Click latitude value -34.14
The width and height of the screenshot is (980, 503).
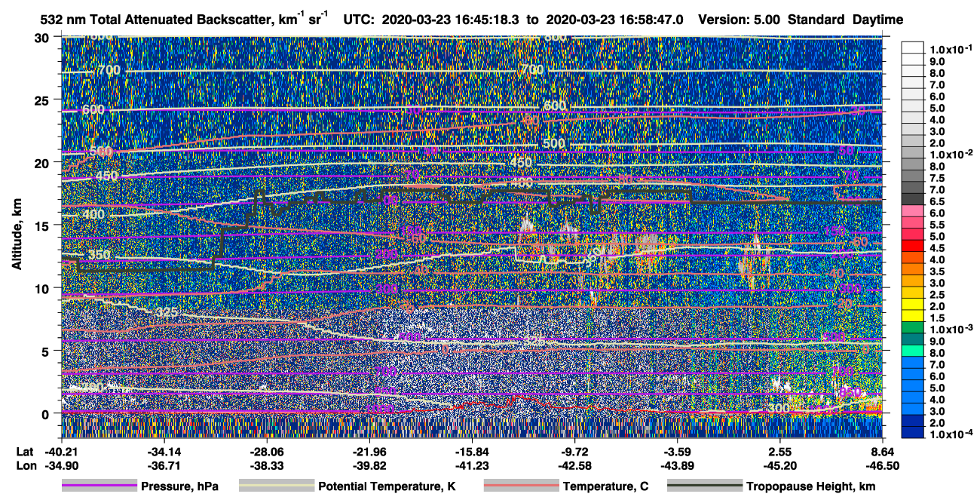pyautogui.click(x=164, y=452)
